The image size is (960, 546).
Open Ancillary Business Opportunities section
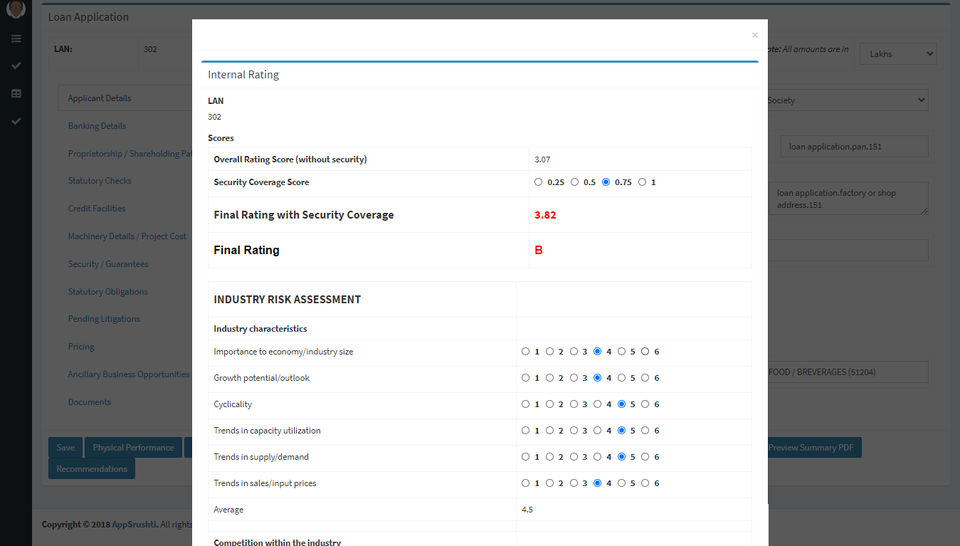click(x=129, y=374)
